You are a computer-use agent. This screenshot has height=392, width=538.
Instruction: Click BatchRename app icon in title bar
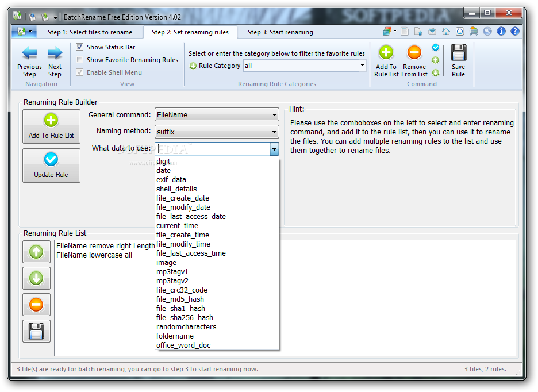[x=17, y=16]
